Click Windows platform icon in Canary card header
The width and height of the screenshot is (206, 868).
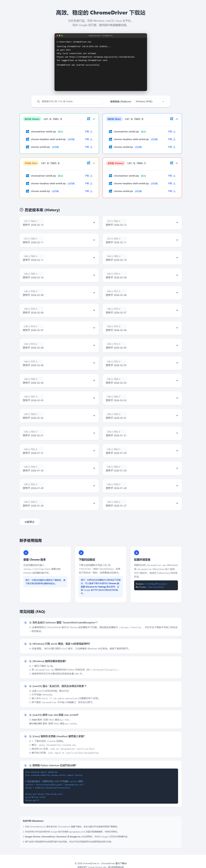(x=172, y=163)
